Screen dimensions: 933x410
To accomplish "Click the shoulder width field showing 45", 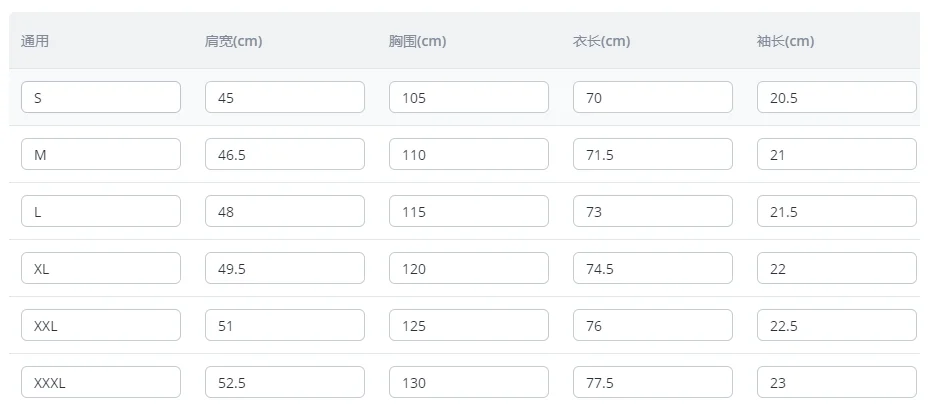I will point(284,97).
